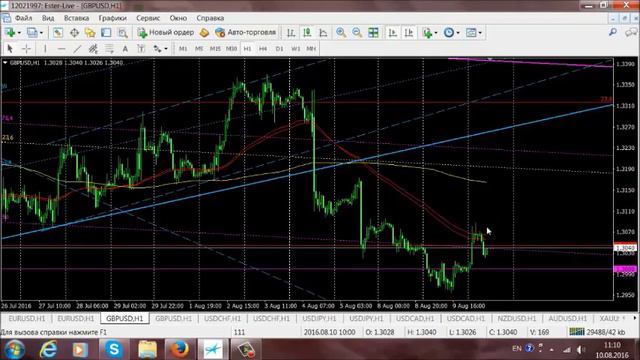This screenshot has width=640, height=360.
Task: Toggle the Terminal panel icon
Action: tap(106, 33)
